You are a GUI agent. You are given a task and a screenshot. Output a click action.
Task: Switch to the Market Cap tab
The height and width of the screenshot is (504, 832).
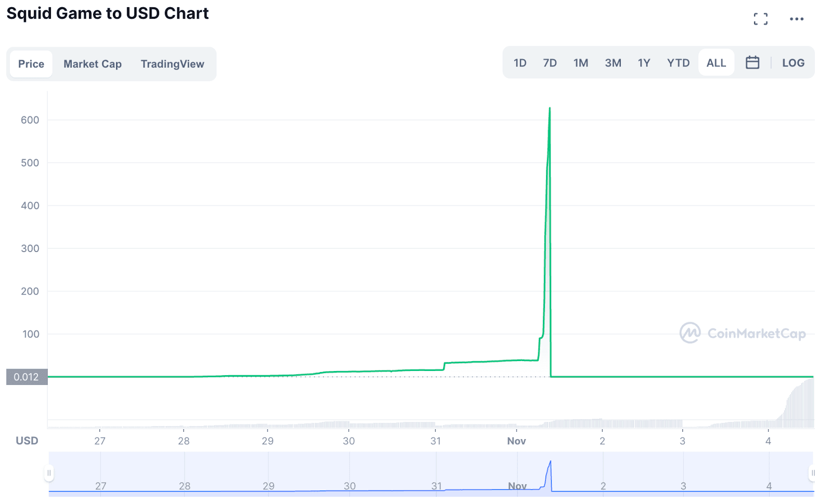[93, 64]
